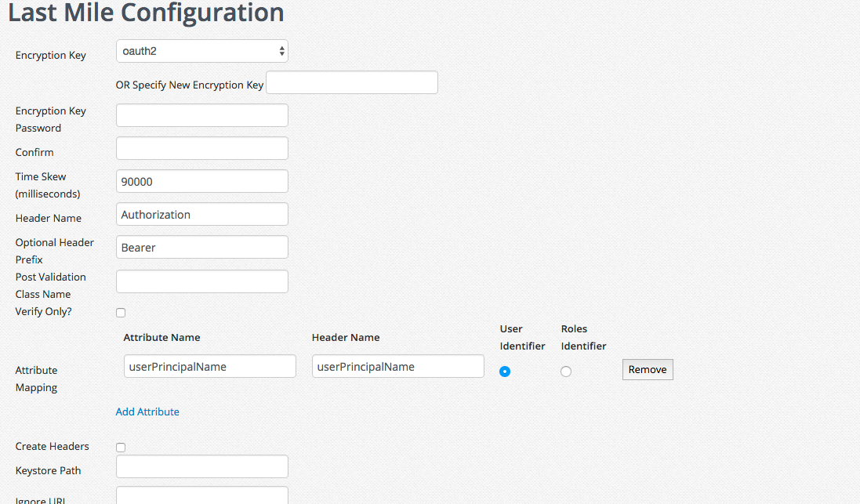
Task: Click the Confirm password field
Action: [201, 148]
